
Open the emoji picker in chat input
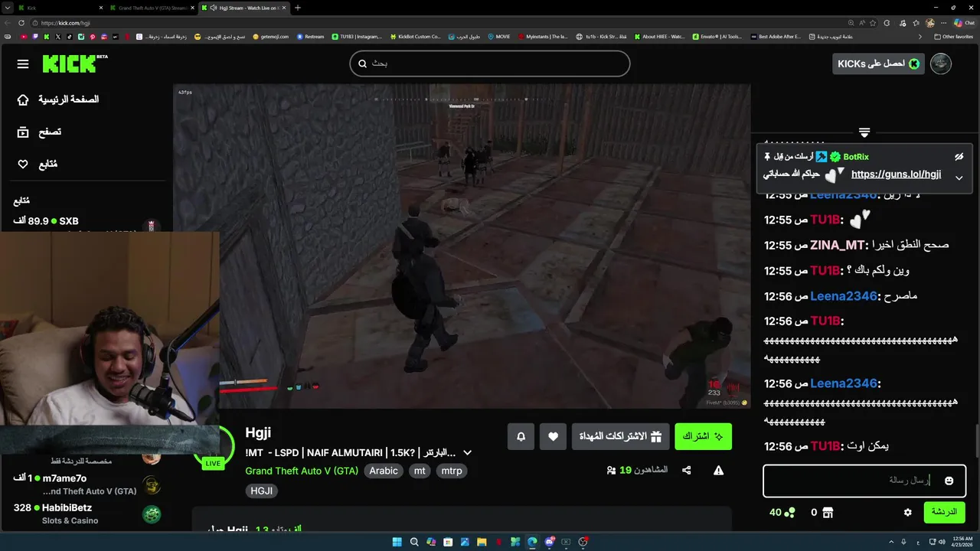point(949,481)
